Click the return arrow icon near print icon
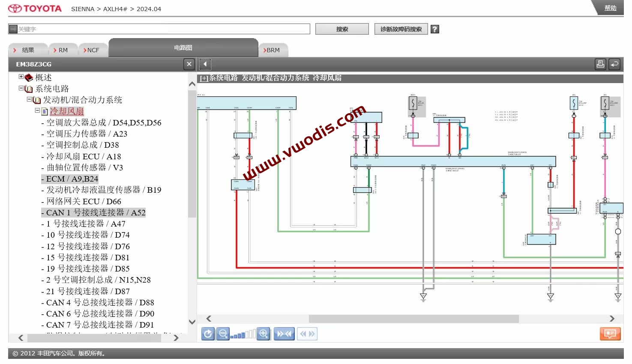This screenshot has width=632, height=364. pyautogui.click(x=614, y=64)
